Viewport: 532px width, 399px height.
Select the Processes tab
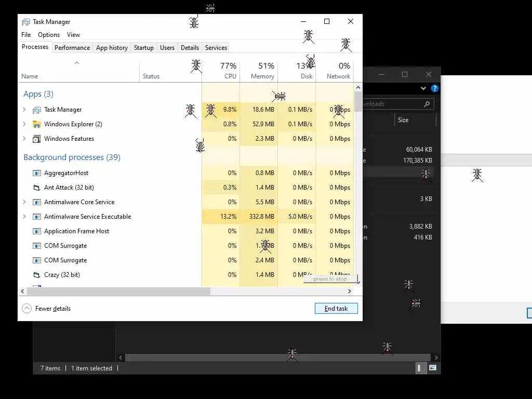35,47
